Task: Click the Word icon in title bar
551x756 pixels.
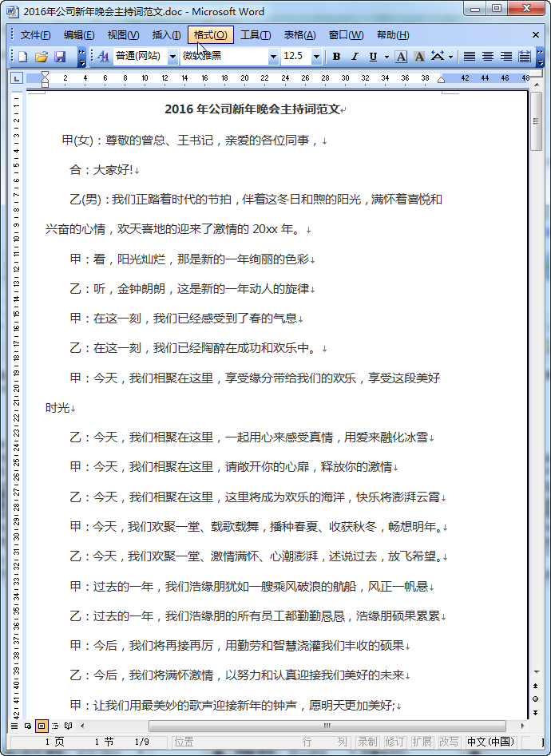Action: (x=13, y=11)
